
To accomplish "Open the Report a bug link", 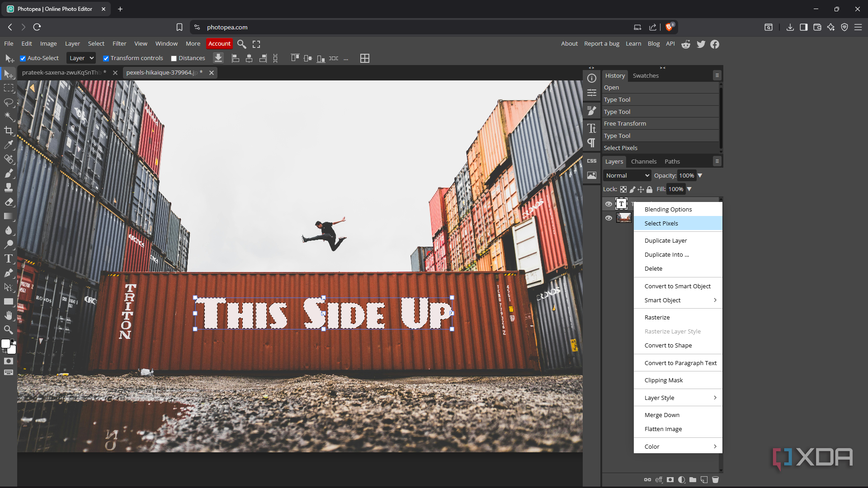I will click(602, 44).
